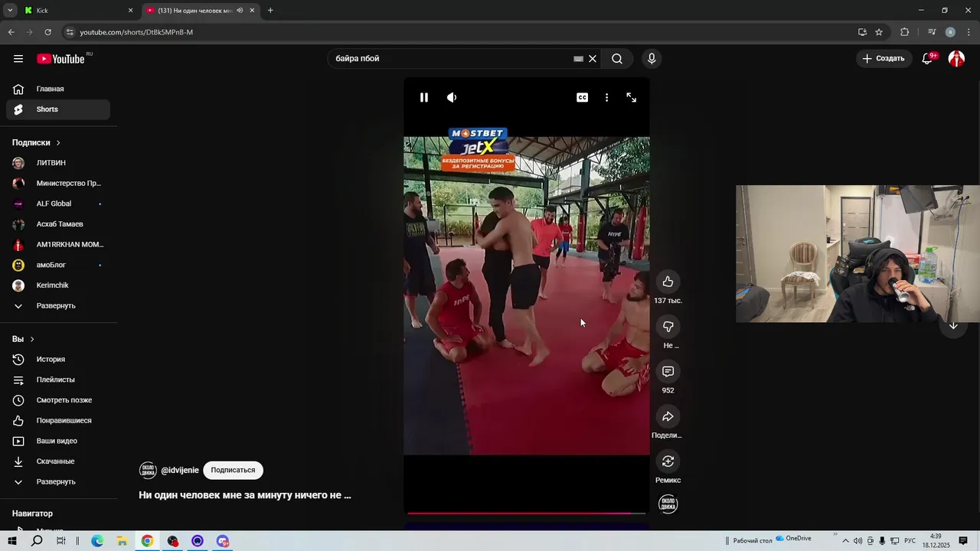Open a new browser tab
The width and height of the screenshot is (980, 551).
pyautogui.click(x=270, y=11)
